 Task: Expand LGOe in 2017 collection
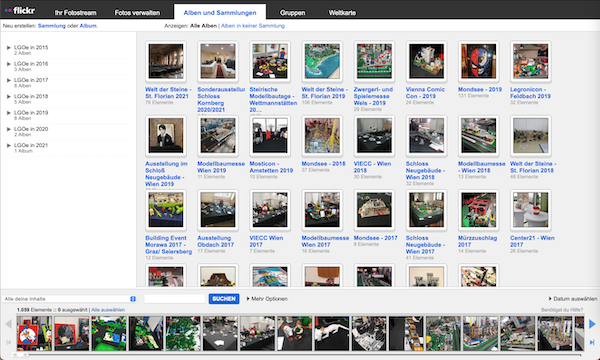tap(8, 80)
